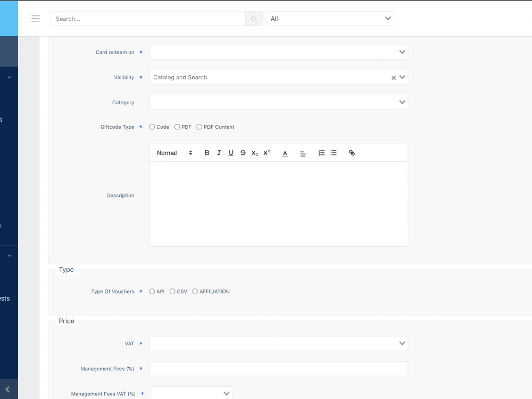Viewport: 532px width, 399px height.
Task: Choose CSV voucher type
Action: (172, 292)
